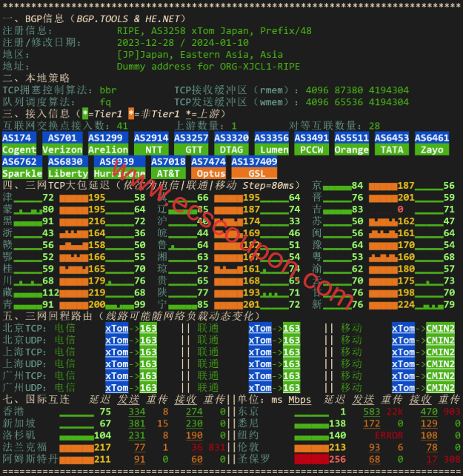Select the bbr congestion algorithm value

(108, 90)
